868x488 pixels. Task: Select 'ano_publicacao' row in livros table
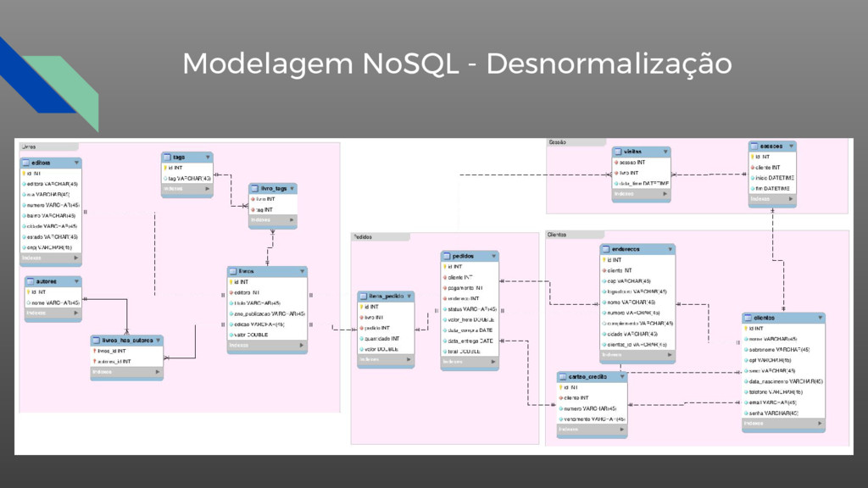click(x=267, y=313)
